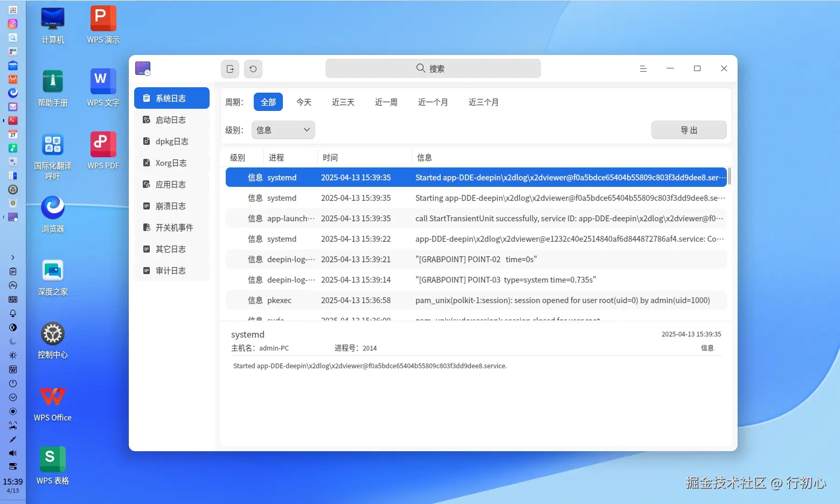
Task: Select dpkg日志 in the sidebar
Action: tap(172, 141)
